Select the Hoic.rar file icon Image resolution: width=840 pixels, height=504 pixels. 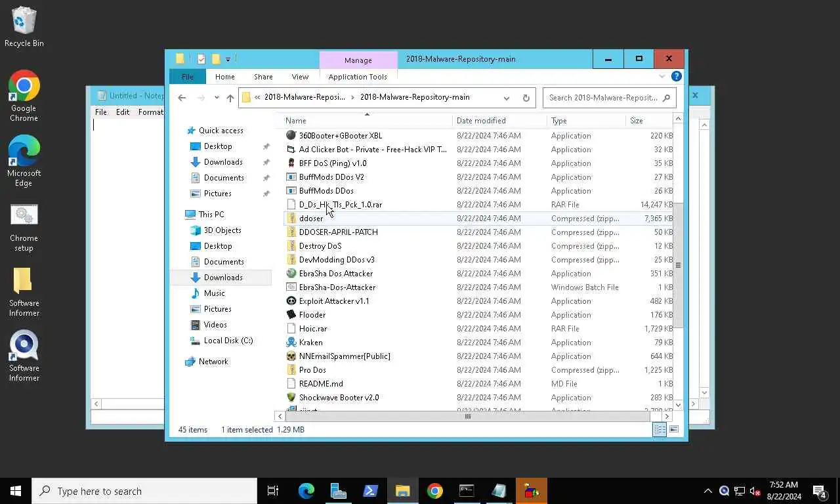(x=291, y=328)
